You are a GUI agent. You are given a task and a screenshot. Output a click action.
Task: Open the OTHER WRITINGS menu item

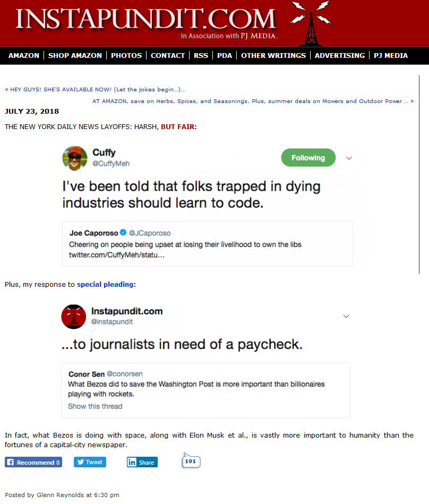point(273,56)
